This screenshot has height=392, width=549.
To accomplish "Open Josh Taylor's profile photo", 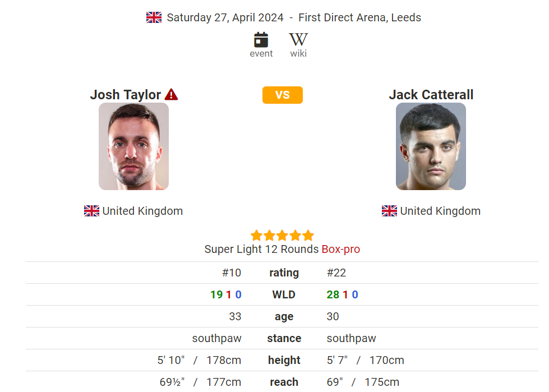I will point(134,146).
